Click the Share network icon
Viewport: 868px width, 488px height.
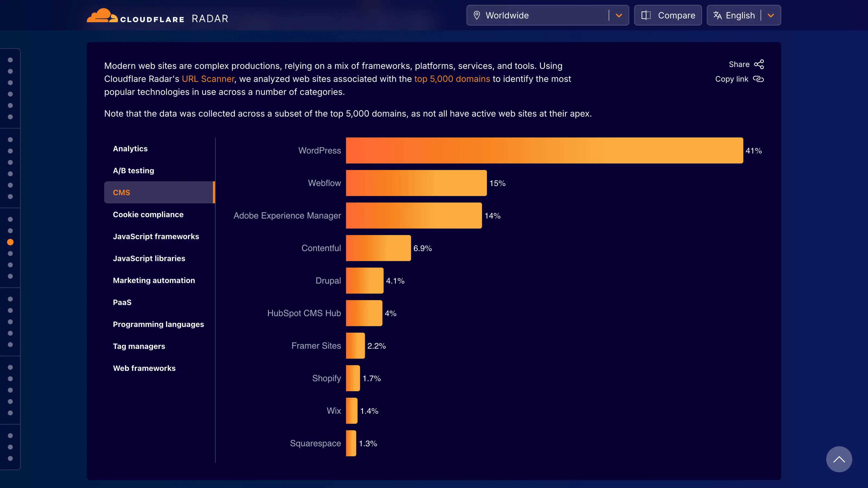[x=759, y=64]
